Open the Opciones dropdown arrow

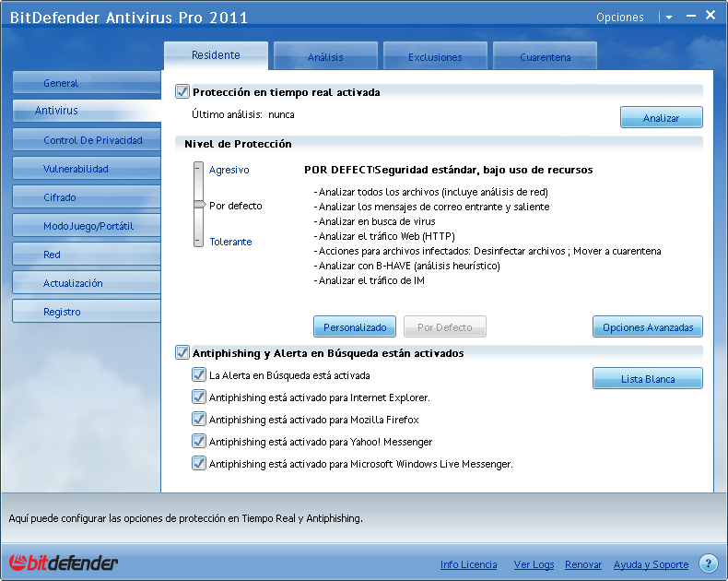tap(668, 18)
